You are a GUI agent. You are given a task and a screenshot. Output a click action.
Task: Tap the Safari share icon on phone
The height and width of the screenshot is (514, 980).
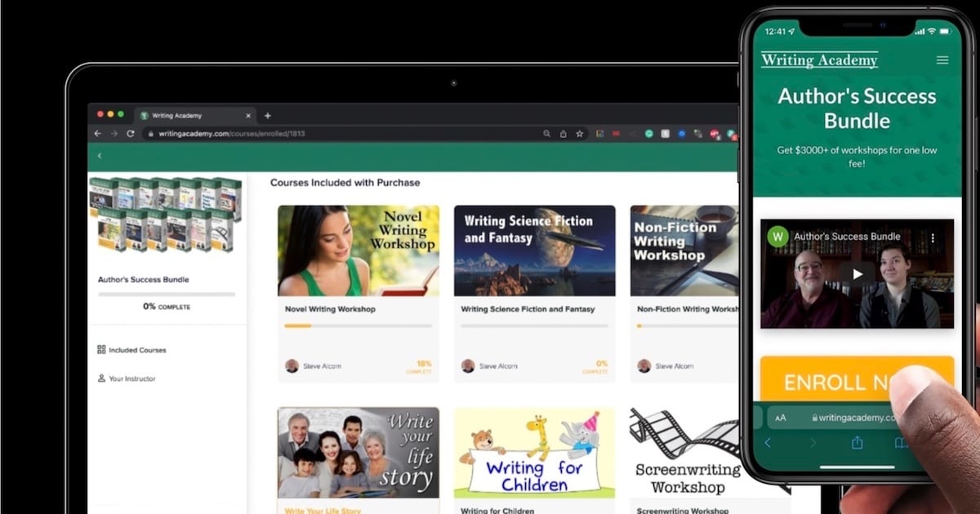coord(857,443)
